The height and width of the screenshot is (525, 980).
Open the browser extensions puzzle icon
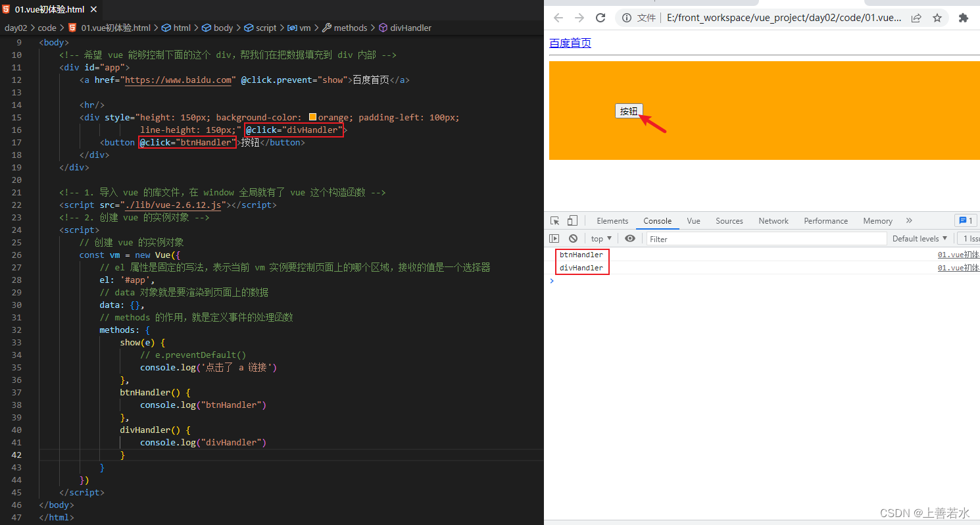[964, 18]
